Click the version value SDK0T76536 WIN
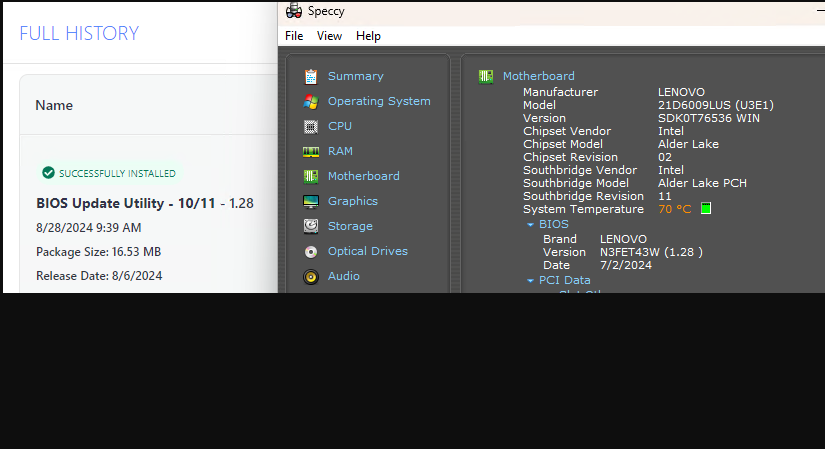This screenshot has height=449, width=825. click(709, 118)
